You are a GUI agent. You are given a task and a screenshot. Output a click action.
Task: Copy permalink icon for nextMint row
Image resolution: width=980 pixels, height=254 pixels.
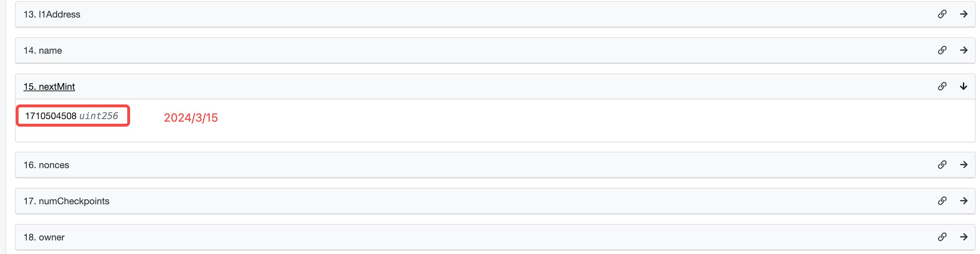942,87
